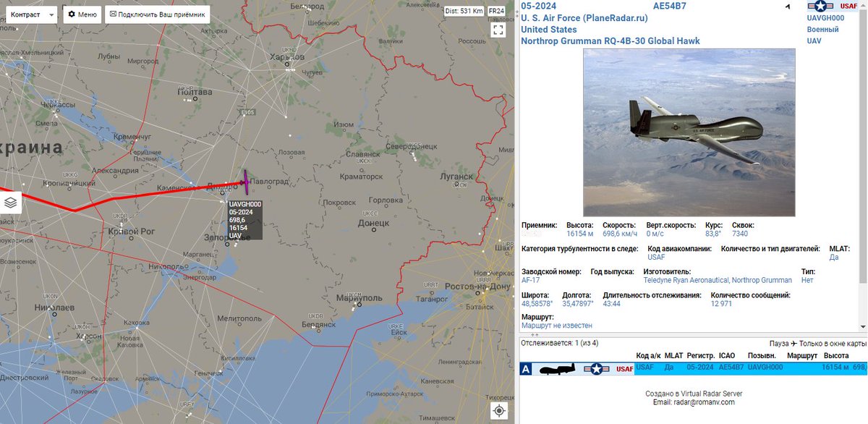868x424 pixels.
Task: Click the Global Hawk silhouette in list row
Action: tap(559, 369)
